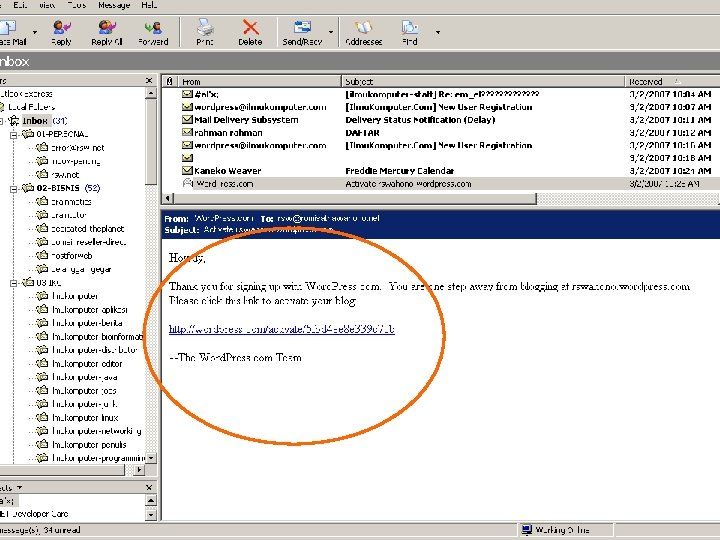Select the hostforweb folder
The height and width of the screenshot is (540, 720).
coord(71,255)
